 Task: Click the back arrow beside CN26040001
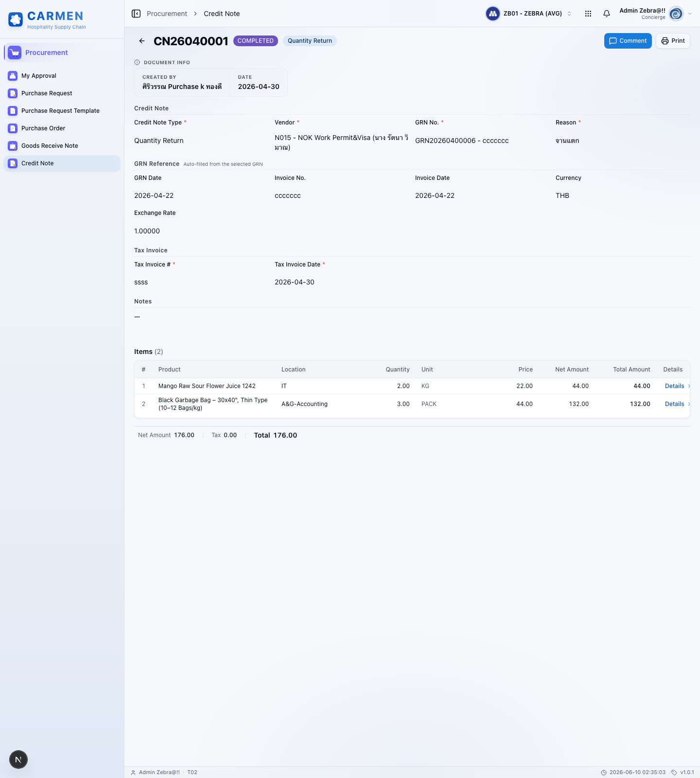click(x=142, y=41)
